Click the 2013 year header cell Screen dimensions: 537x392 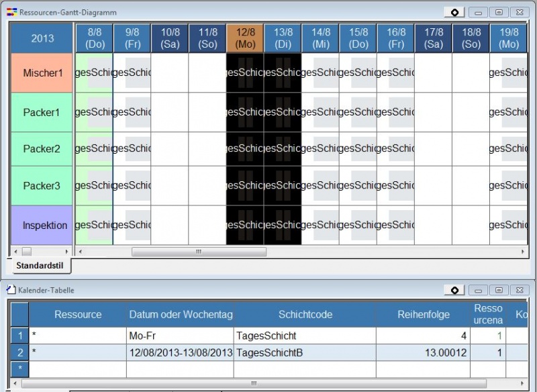pos(42,38)
